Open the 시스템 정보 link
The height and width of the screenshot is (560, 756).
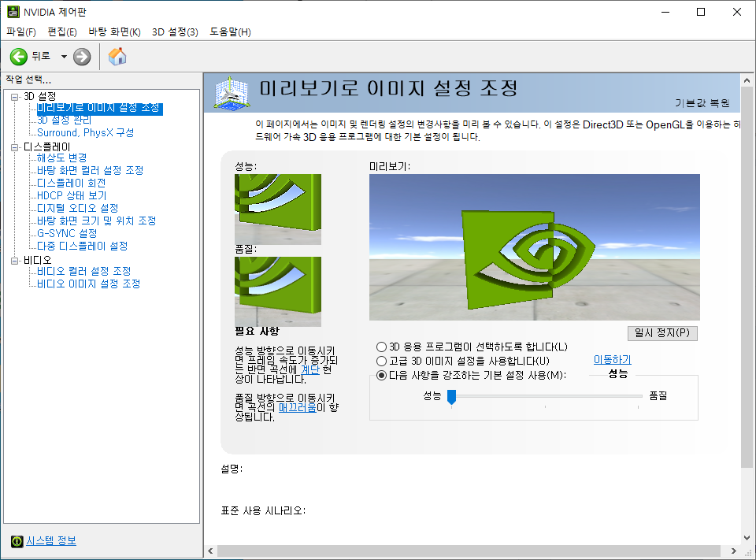click(51, 541)
